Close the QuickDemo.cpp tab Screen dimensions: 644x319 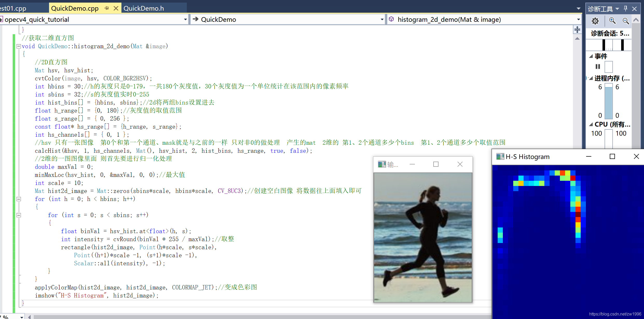click(116, 8)
